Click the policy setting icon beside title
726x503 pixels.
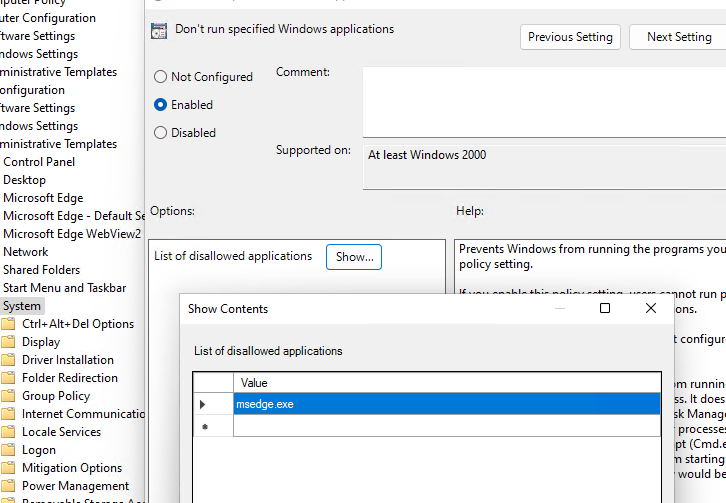(x=159, y=31)
